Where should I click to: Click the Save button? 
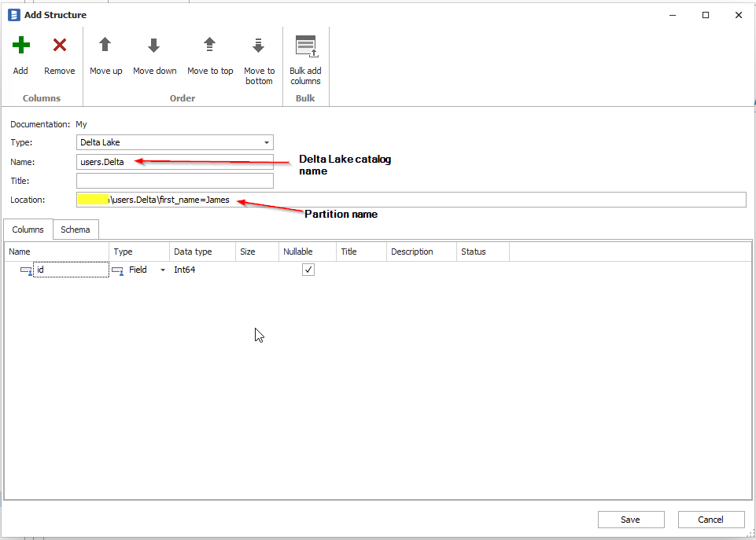pyautogui.click(x=630, y=520)
